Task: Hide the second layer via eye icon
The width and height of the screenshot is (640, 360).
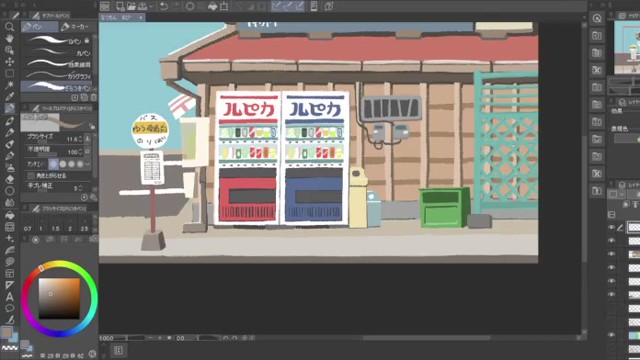Action: tap(611, 241)
